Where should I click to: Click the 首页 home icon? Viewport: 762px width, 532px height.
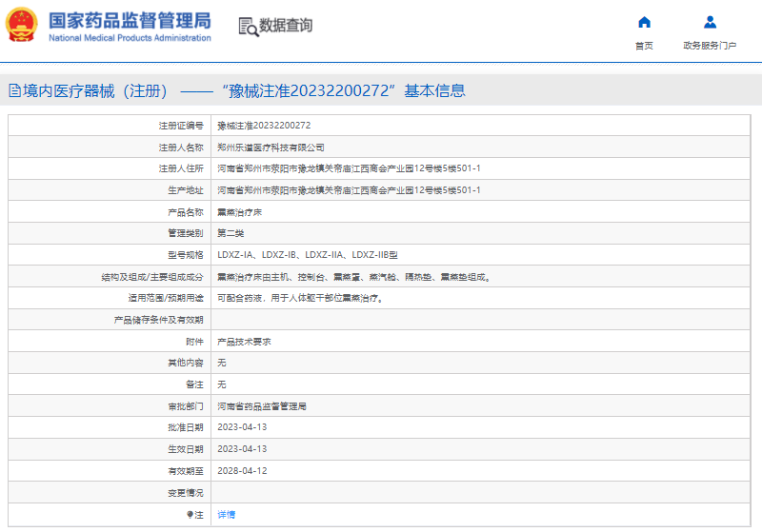coord(644,22)
